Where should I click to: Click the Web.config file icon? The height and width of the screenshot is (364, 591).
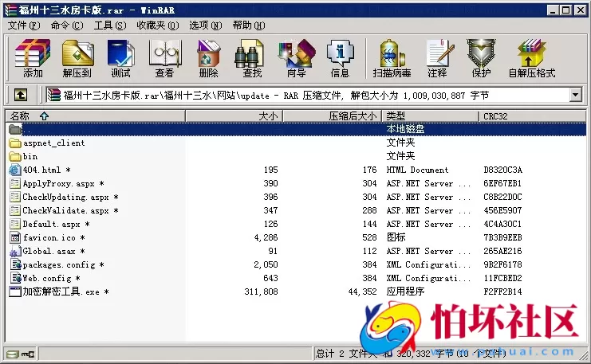click(x=15, y=278)
